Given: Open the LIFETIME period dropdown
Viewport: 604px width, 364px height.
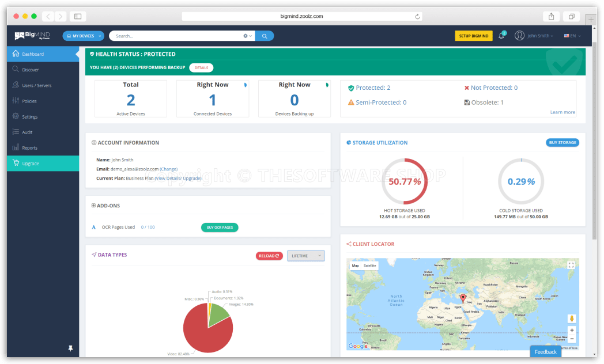Looking at the screenshot, I should click(305, 255).
